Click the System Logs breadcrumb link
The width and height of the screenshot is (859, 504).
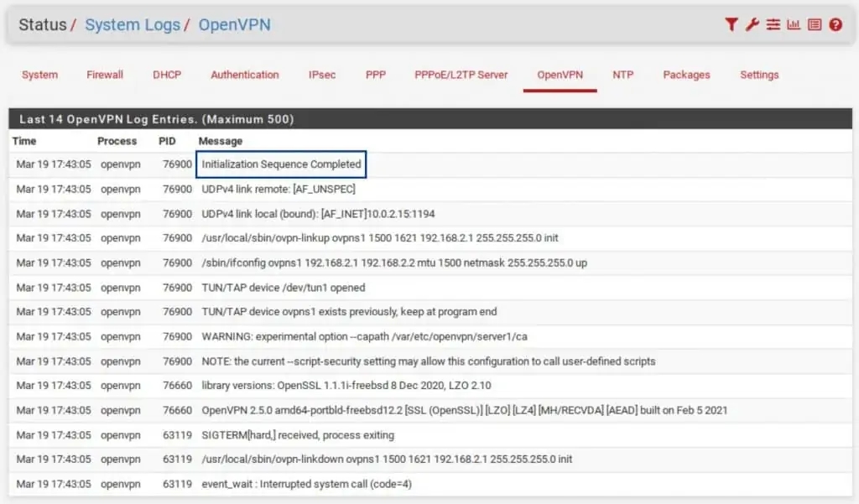pos(133,25)
